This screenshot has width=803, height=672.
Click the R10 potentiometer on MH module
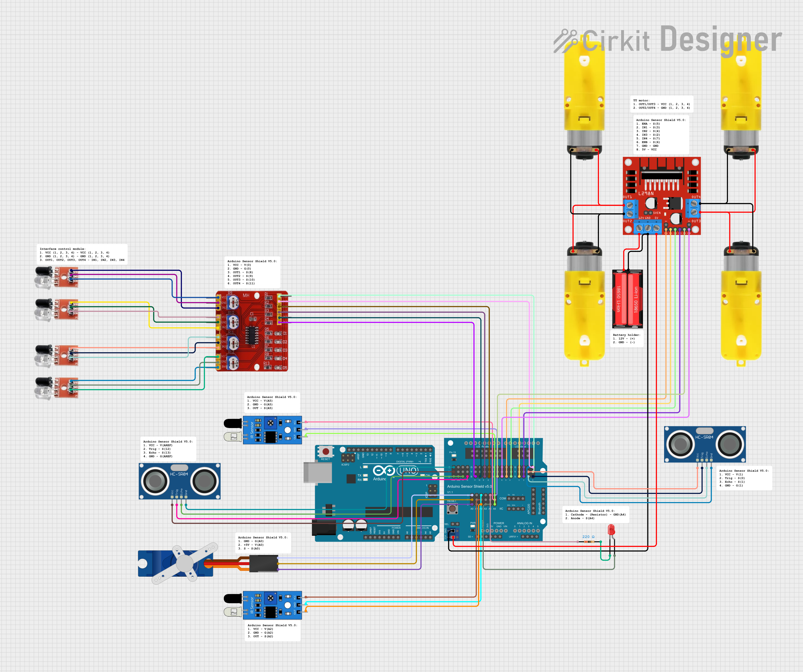point(233,322)
